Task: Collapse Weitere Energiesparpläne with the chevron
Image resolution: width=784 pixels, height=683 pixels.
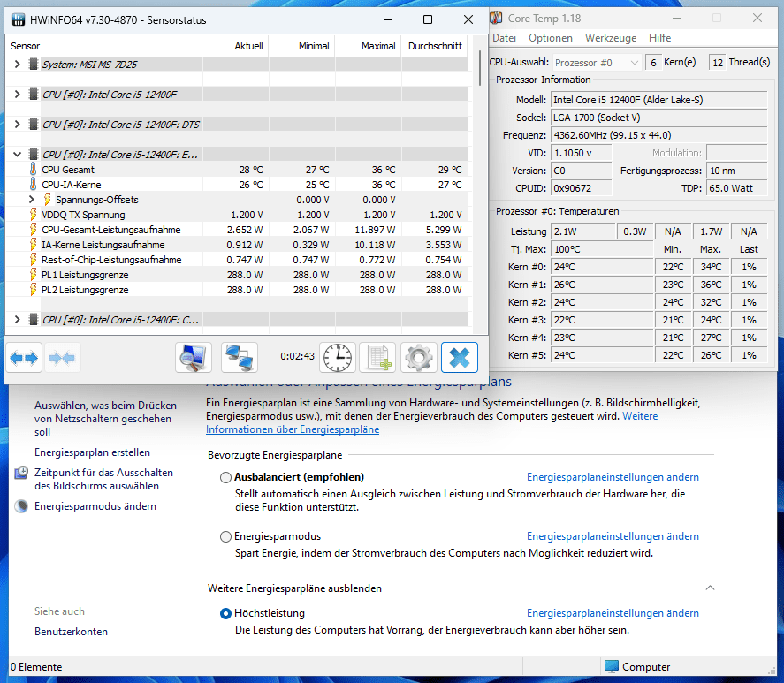Action: tap(710, 588)
